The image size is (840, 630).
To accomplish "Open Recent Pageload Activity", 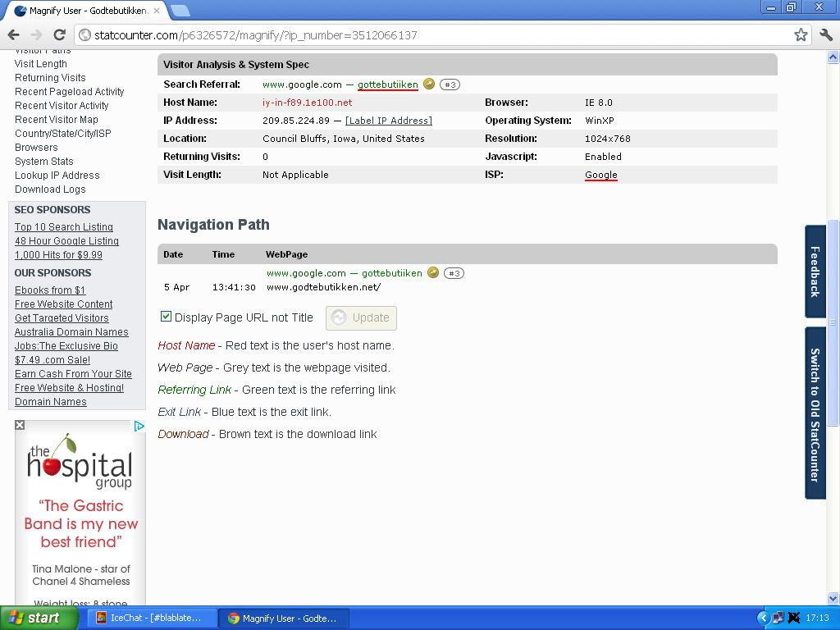I will [x=69, y=92].
